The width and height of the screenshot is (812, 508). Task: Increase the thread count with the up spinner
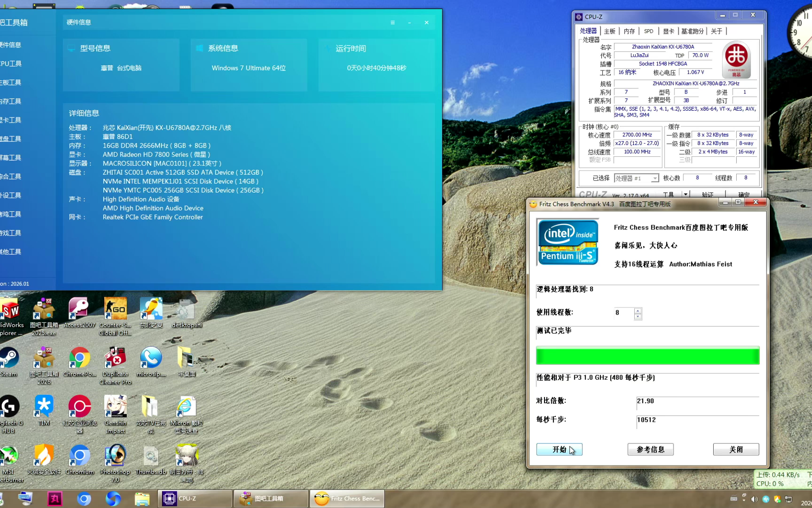tap(637, 311)
